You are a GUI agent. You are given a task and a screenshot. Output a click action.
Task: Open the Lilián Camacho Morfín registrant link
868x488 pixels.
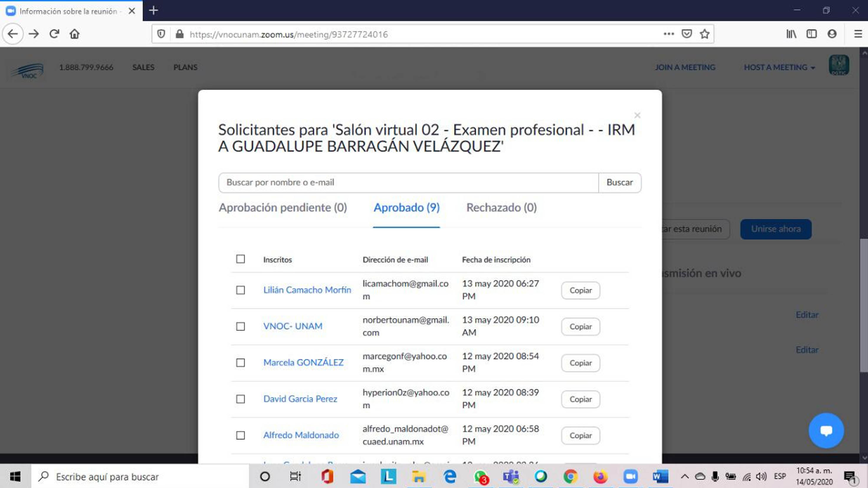[x=307, y=290]
